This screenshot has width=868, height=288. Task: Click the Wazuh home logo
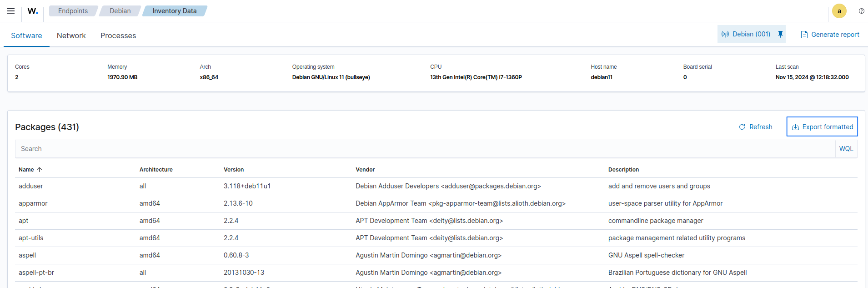[33, 11]
